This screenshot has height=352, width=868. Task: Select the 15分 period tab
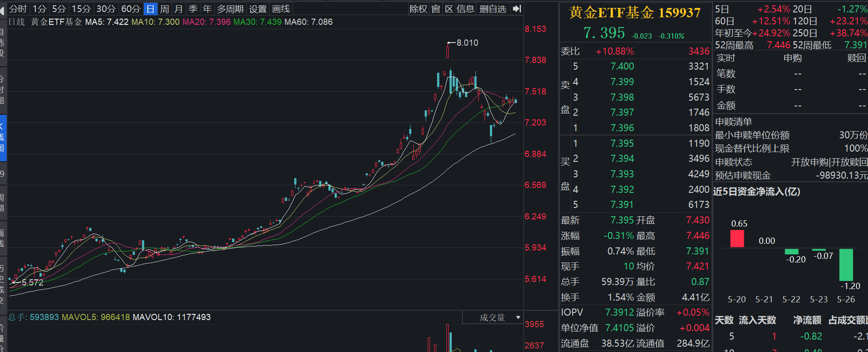click(x=81, y=9)
